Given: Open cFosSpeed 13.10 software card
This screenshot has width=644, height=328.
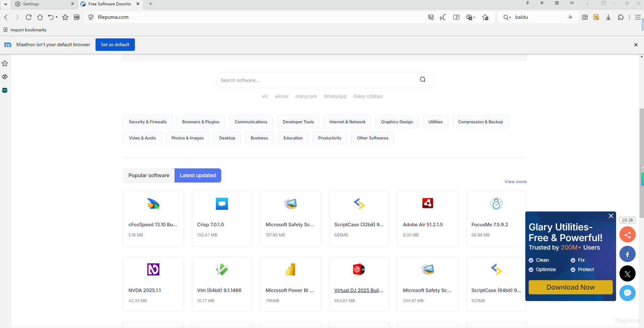Looking at the screenshot, I should coord(153,218).
